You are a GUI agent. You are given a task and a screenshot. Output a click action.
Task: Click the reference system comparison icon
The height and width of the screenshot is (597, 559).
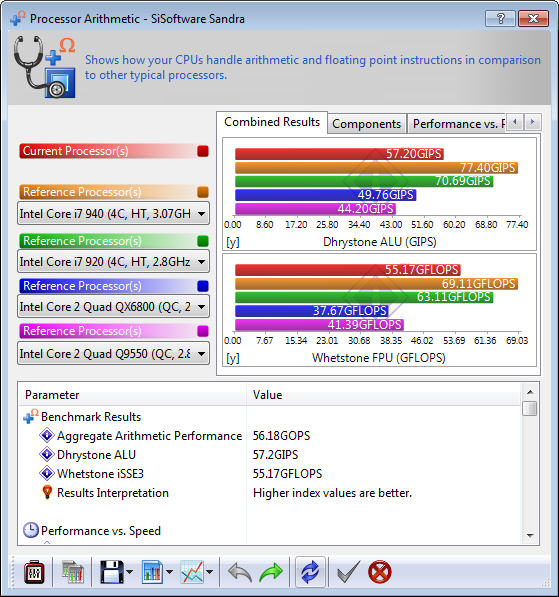point(72,572)
